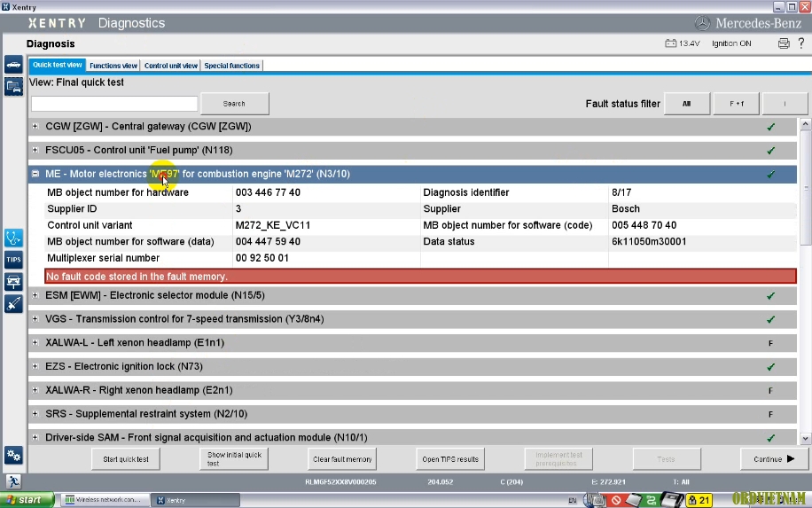
Task: Click the EN language indicator in tray
Action: tap(573, 500)
